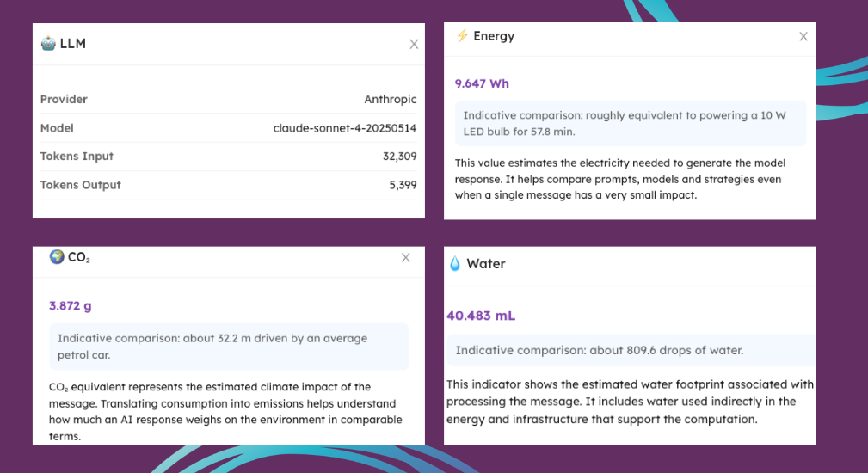Close the LLM panel
This screenshot has width=868, height=473.
(x=414, y=44)
